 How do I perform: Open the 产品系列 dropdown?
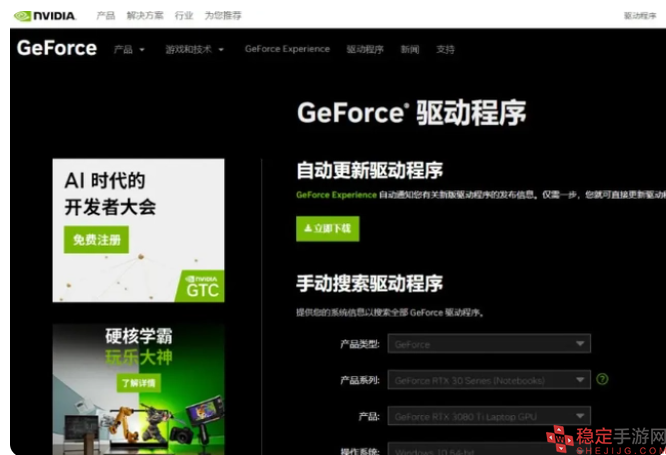(489, 380)
